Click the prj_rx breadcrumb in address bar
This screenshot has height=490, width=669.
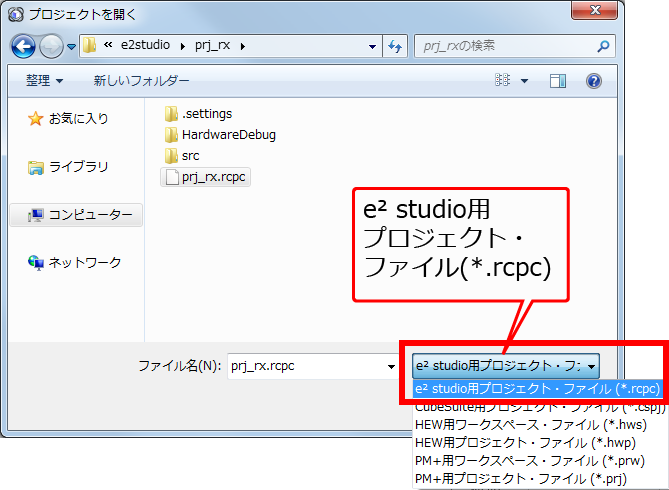(212, 45)
